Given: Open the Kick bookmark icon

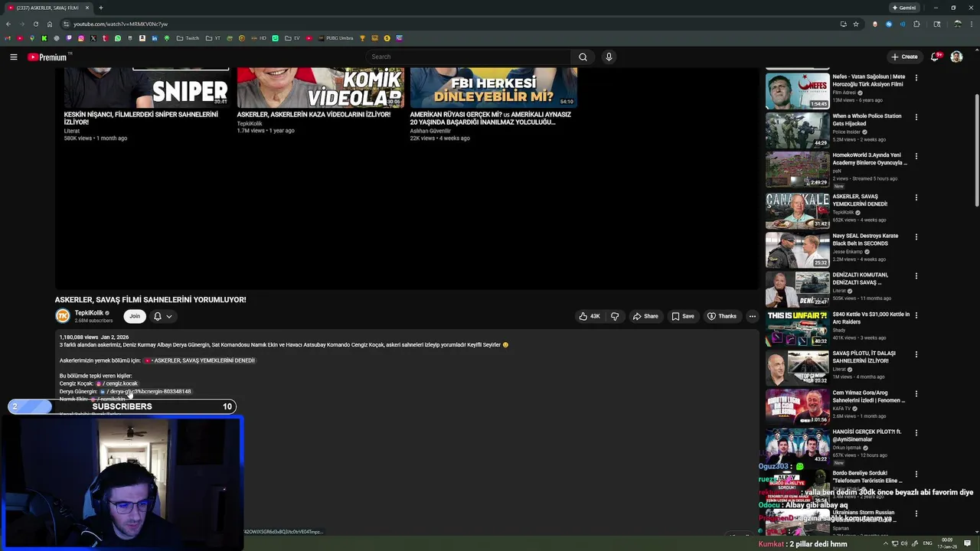Looking at the screenshot, I should (44, 38).
